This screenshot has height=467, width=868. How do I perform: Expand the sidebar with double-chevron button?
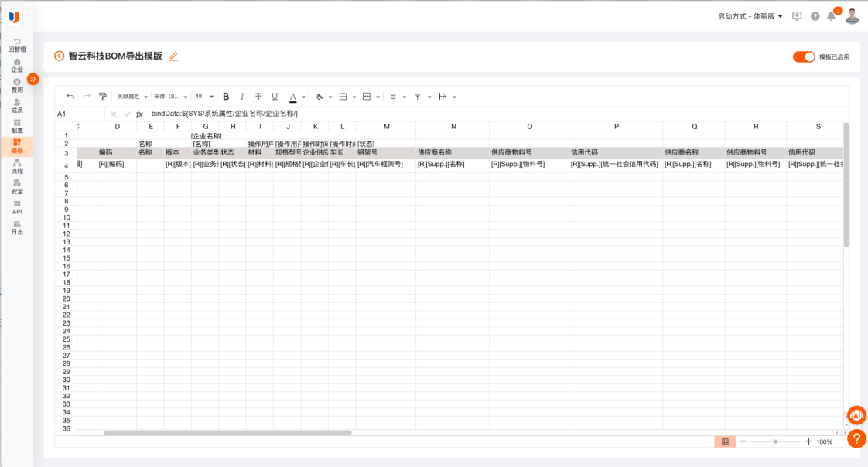click(x=33, y=79)
